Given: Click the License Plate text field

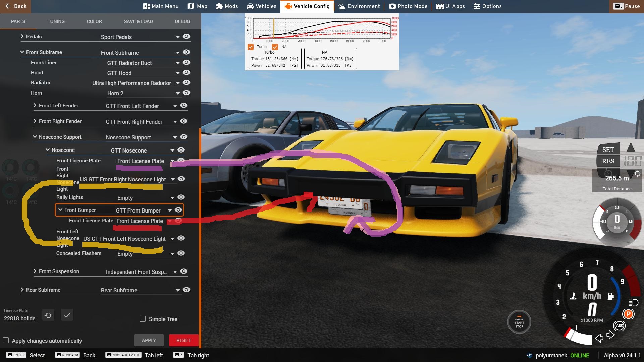Looking at the screenshot, I should pos(20,318).
